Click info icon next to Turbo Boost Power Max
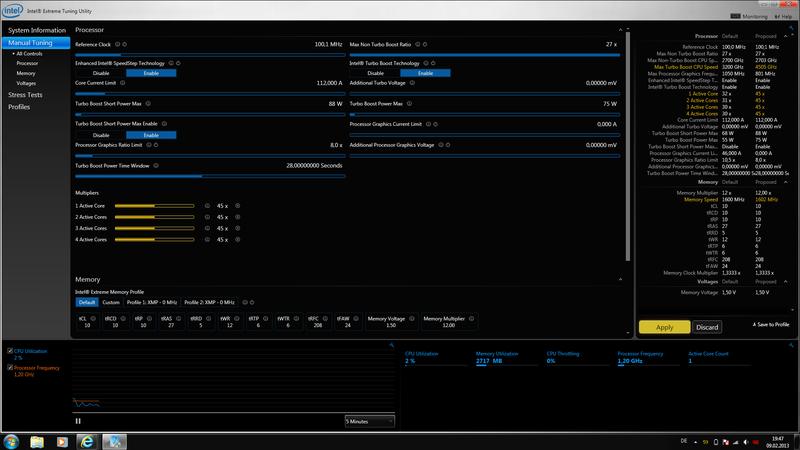Image resolution: width=800 pixels, height=450 pixels. (x=409, y=104)
